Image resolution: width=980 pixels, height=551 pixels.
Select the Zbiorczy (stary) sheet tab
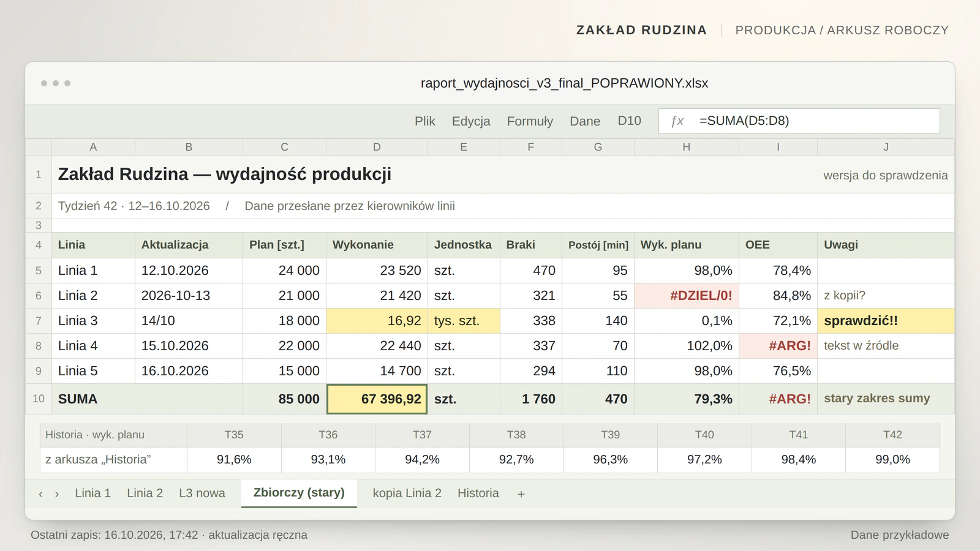click(x=299, y=493)
